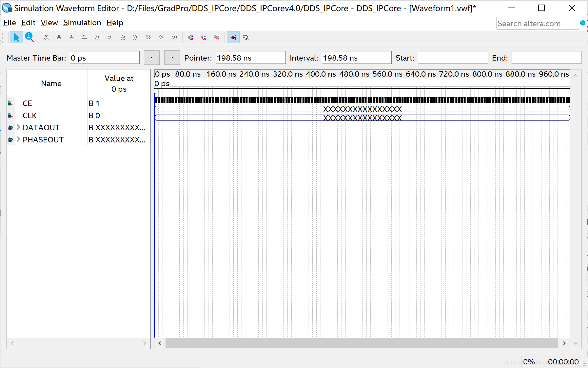Apply Forcing Unknown (X) value

pyautogui.click(x=46, y=37)
